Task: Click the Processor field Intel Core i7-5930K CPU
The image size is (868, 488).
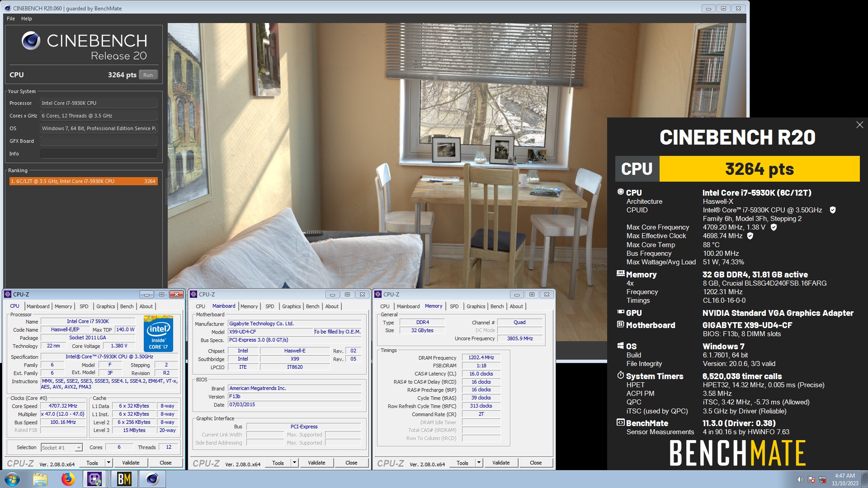Action: (99, 103)
